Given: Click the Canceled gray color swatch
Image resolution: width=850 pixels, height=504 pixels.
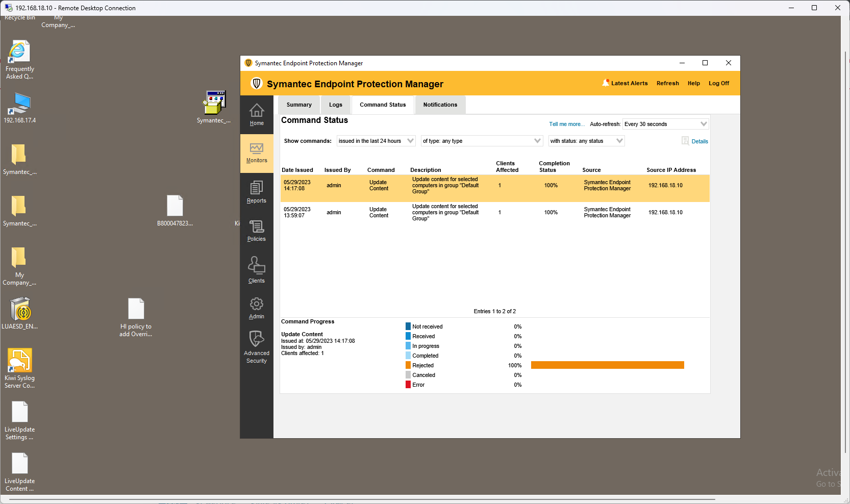Looking at the screenshot, I should click(408, 375).
